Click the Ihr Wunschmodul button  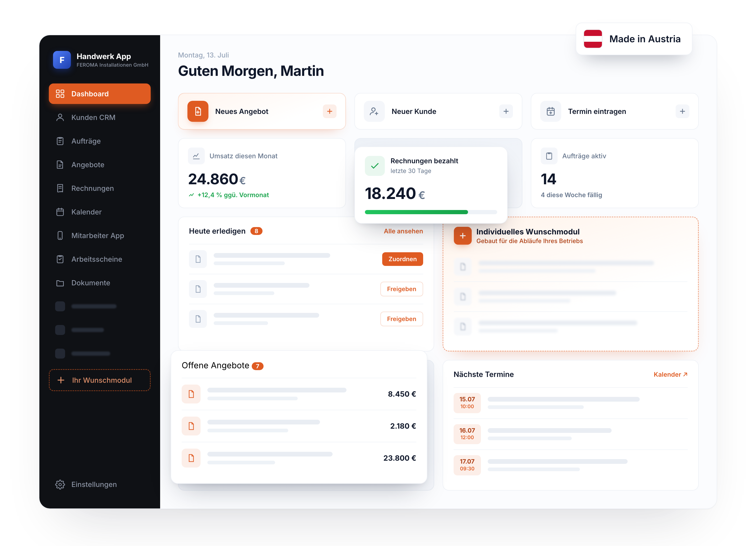(x=99, y=380)
